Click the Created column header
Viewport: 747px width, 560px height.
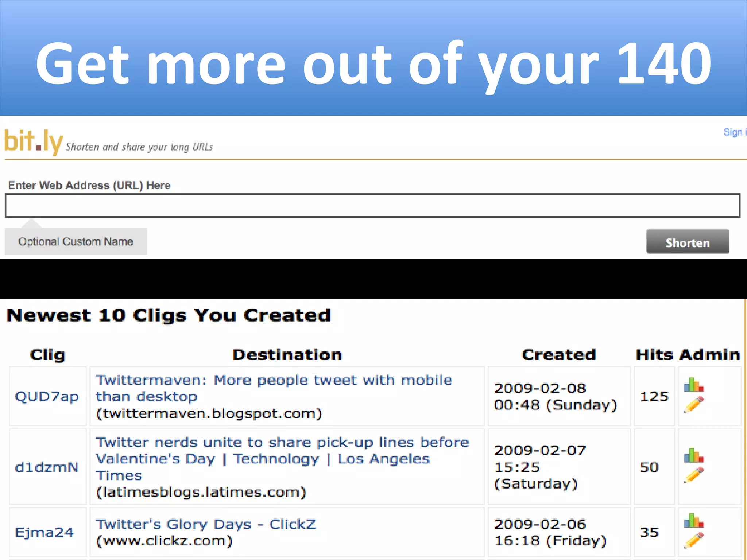click(559, 354)
